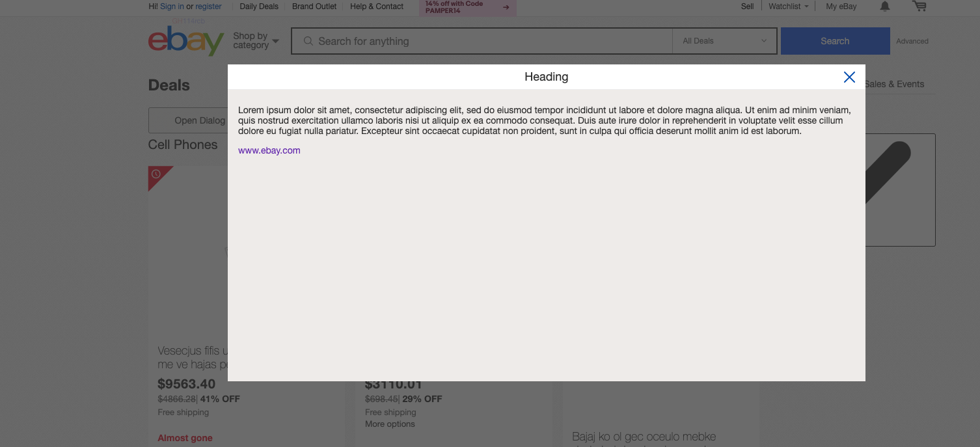Image resolution: width=980 pixels, height=447 pixels.
Task: Open Help & Contact
Action: pos(376,6)
